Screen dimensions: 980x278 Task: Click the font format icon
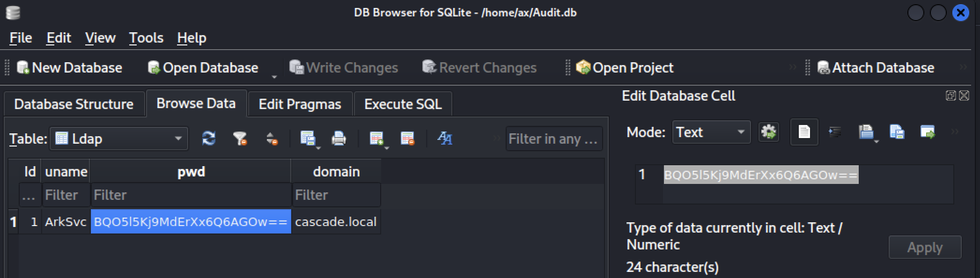pyautogui.click(x=444, y=139)
